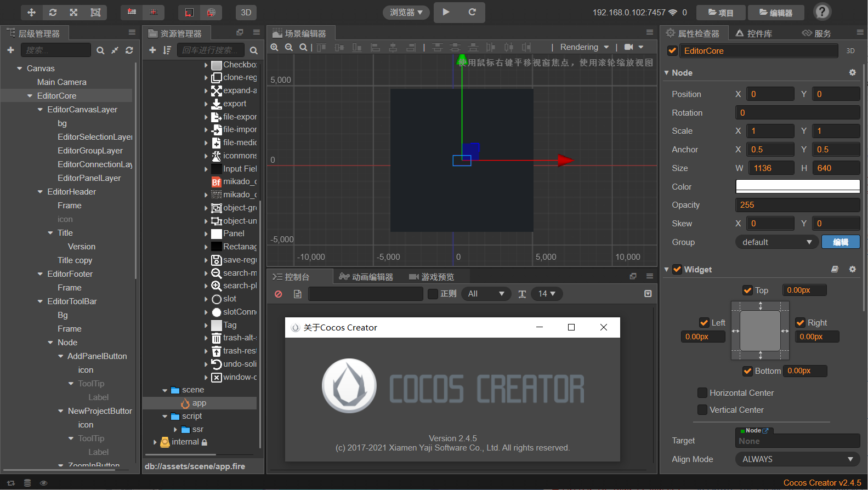Image resolution: width=868 pixels, height=490 pixels.
Task: Enable Vertical Center checkbox
Action: coord(702,409)
